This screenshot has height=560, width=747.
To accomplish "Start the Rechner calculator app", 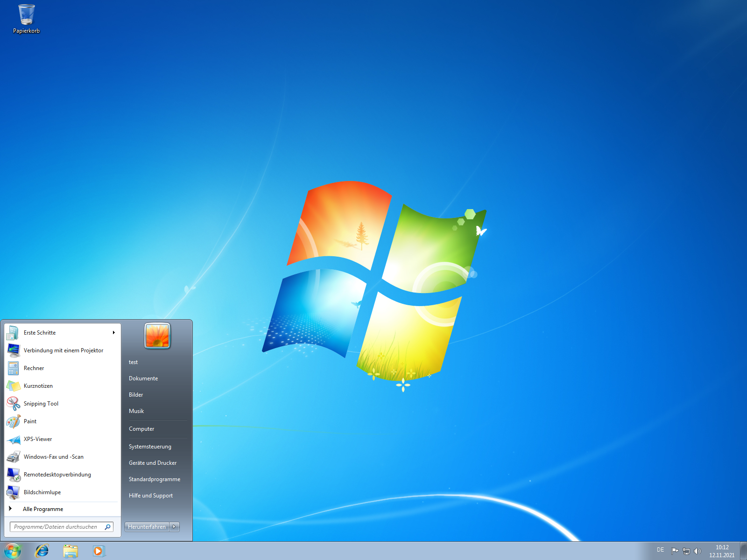I will (x=63, y=368).
